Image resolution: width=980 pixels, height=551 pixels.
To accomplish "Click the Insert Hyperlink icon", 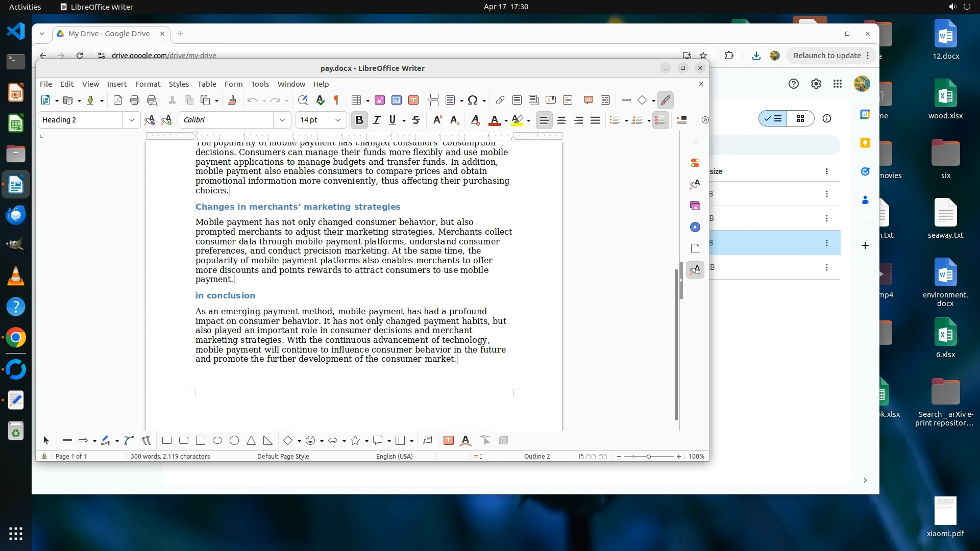I will tap(500, 100).
